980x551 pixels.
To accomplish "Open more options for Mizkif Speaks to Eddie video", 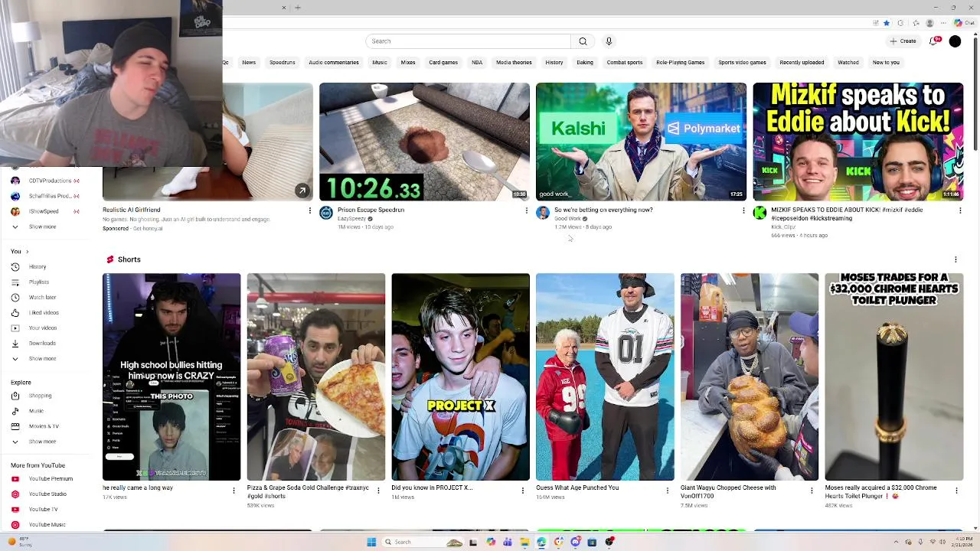I will 960,210.
